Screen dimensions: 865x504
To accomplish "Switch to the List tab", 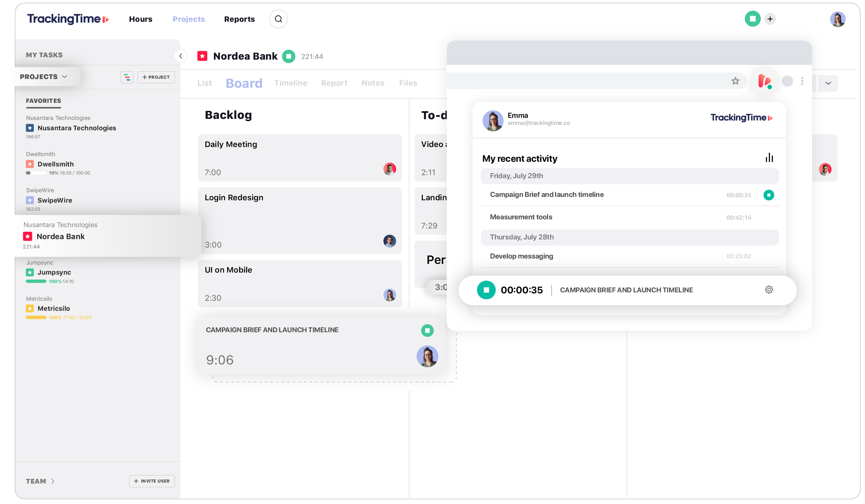I will pos(205,83).
